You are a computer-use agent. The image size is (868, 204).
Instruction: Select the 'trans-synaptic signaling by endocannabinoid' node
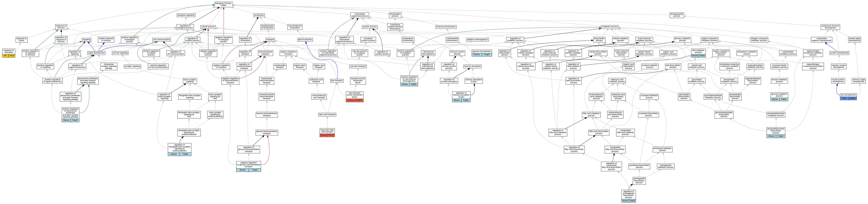click(215, 115)
